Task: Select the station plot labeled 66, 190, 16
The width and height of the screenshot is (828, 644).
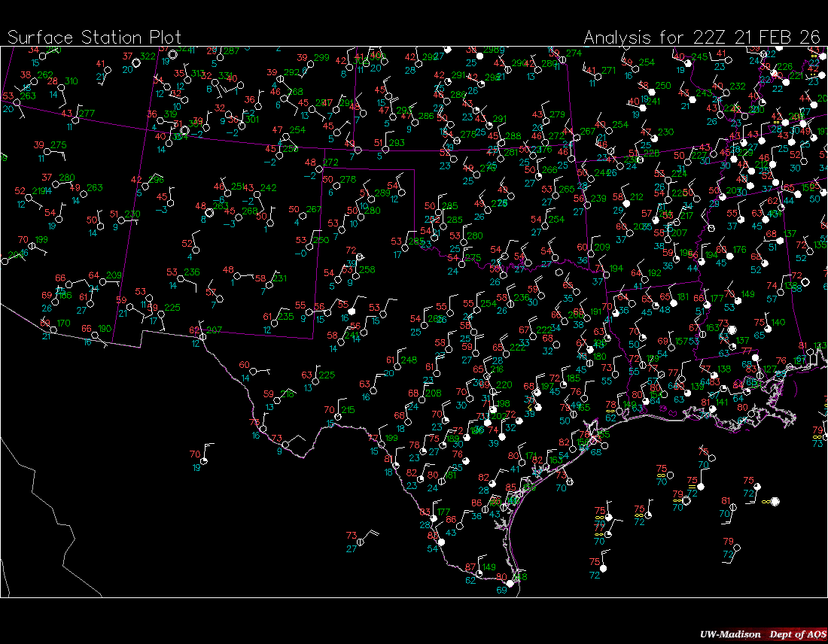Action: tap(96, 335)
